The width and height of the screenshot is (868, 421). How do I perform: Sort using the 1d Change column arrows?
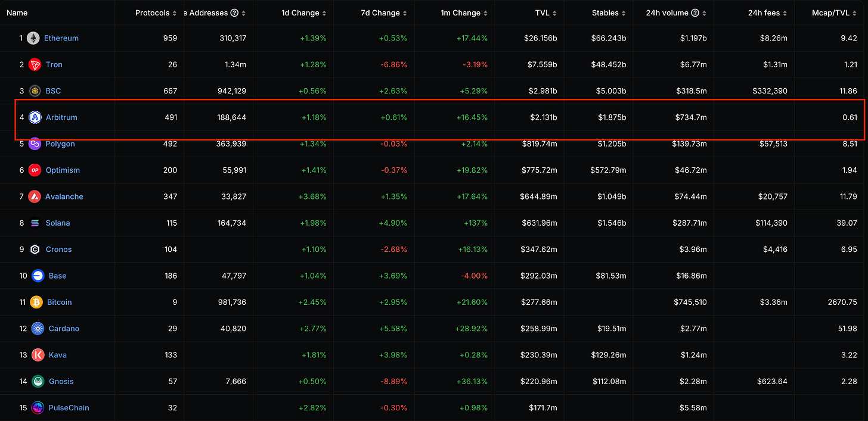coord(324,13)
